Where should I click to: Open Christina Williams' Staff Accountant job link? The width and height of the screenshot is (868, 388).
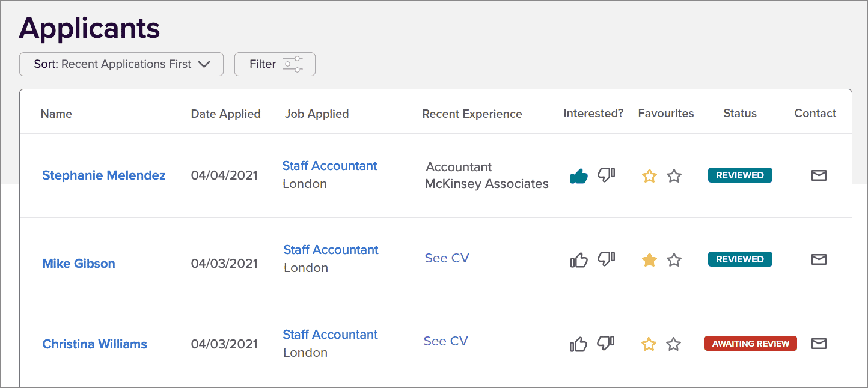coord(330,335)
